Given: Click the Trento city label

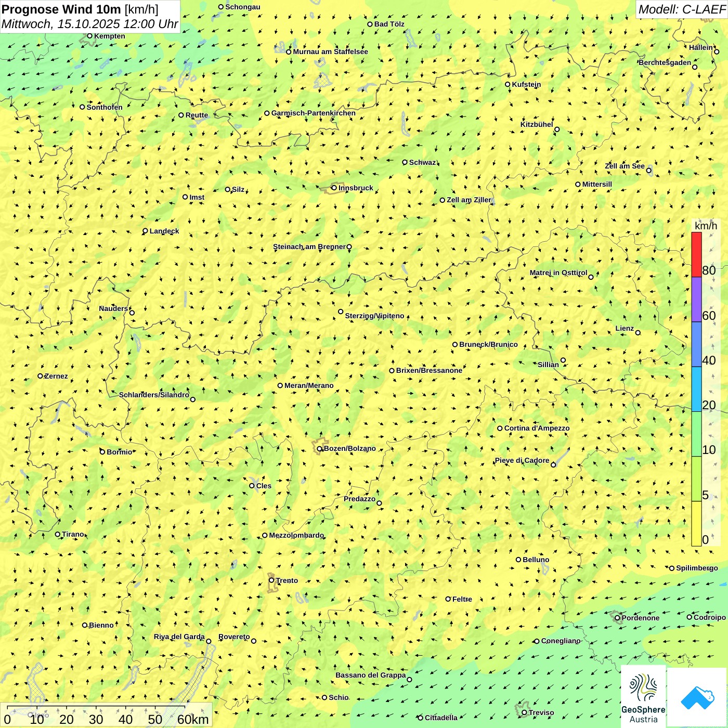Looking at the screenshot, I should [287, 580].
